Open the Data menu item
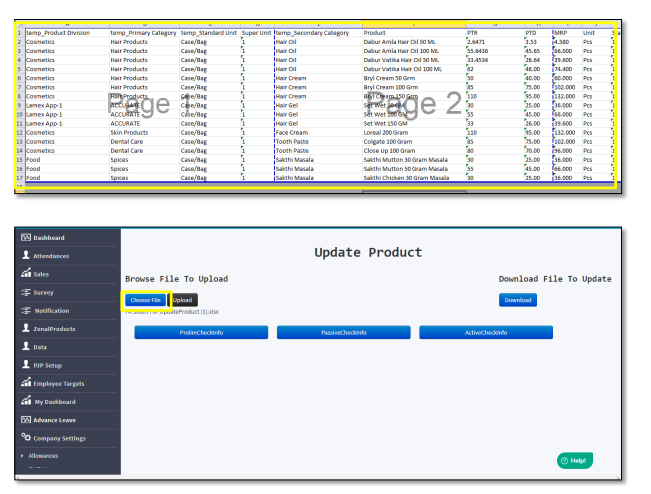The width and height of the screenshot is (651, 494). [x=40, y=347]
